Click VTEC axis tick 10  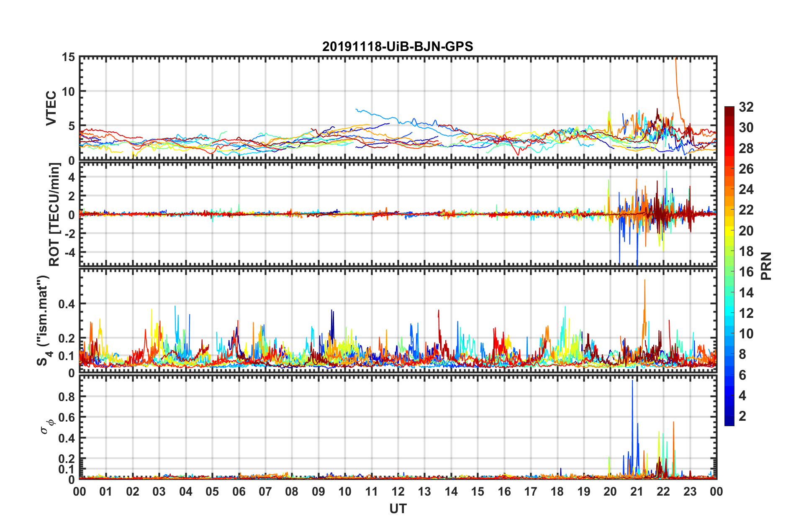[68, 91]
